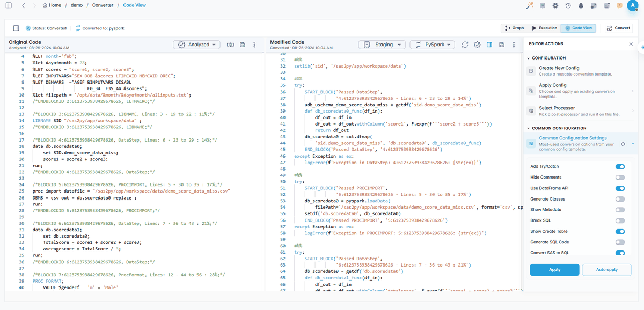This screenshot has height=310, width=644.
Task: Expand the Select Processor chevron
Action: pos(633,112)
